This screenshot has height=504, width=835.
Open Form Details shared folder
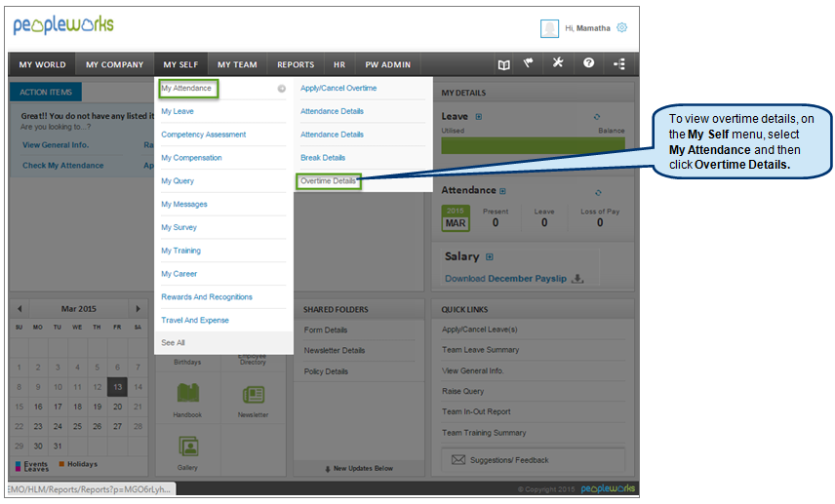click(x=326, y=330)
